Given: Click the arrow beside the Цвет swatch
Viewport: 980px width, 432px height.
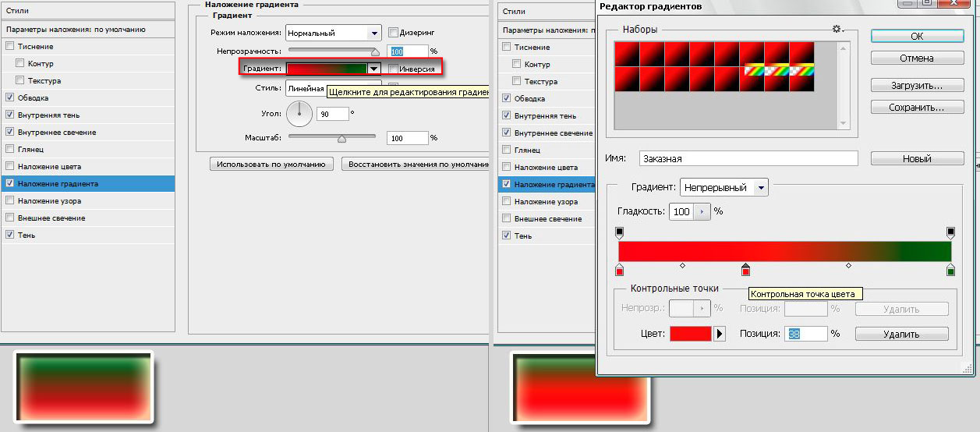Looking at the screenshot, I should pos(720,334).
